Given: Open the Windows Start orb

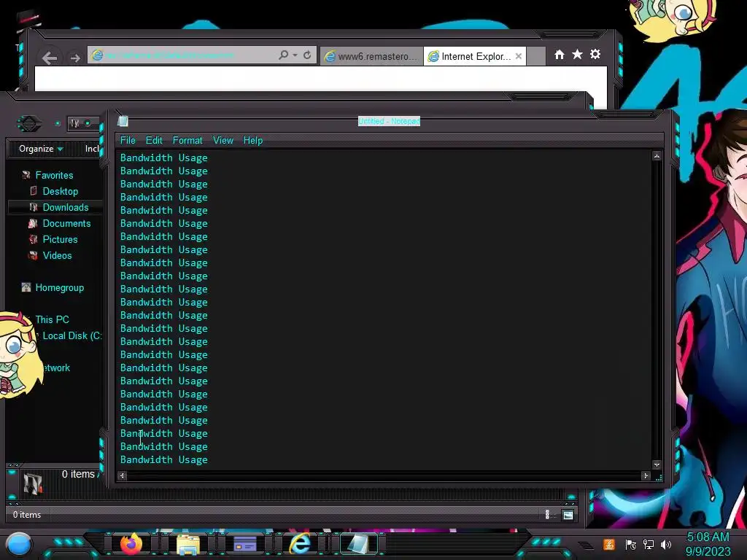Looking at the screenshot, I should pos(18,544).
